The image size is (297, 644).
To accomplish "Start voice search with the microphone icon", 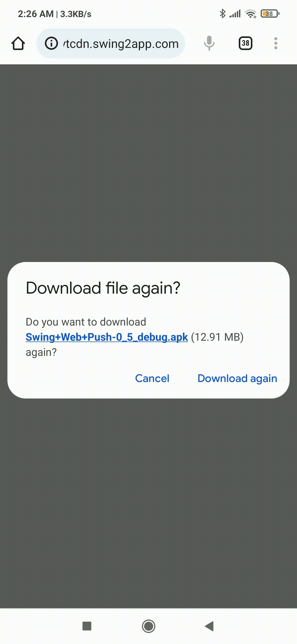I will tap(209, 43).
